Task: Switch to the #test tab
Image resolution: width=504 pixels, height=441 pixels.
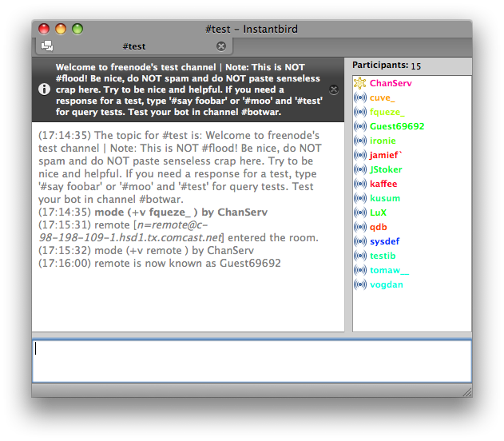Action: coord(133,46)
